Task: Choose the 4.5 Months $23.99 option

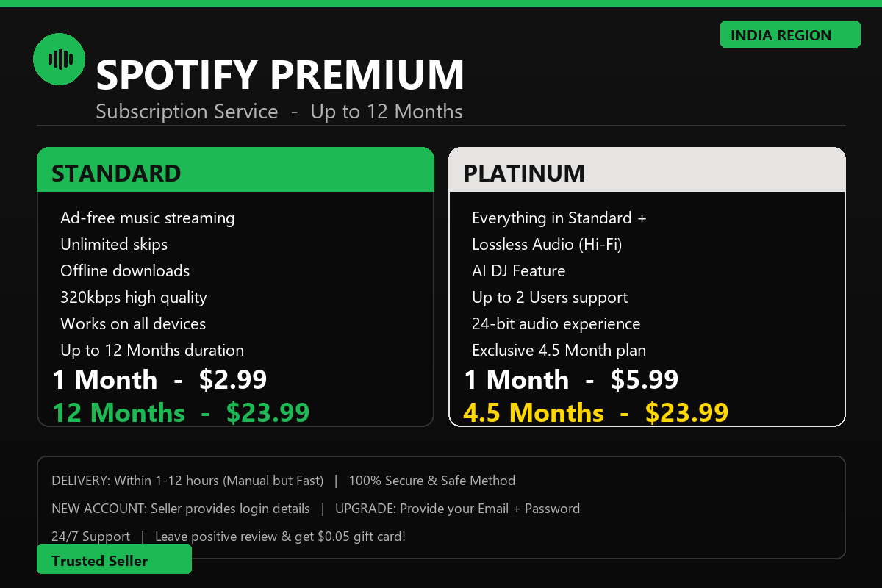Action: (x=596, y=412)
